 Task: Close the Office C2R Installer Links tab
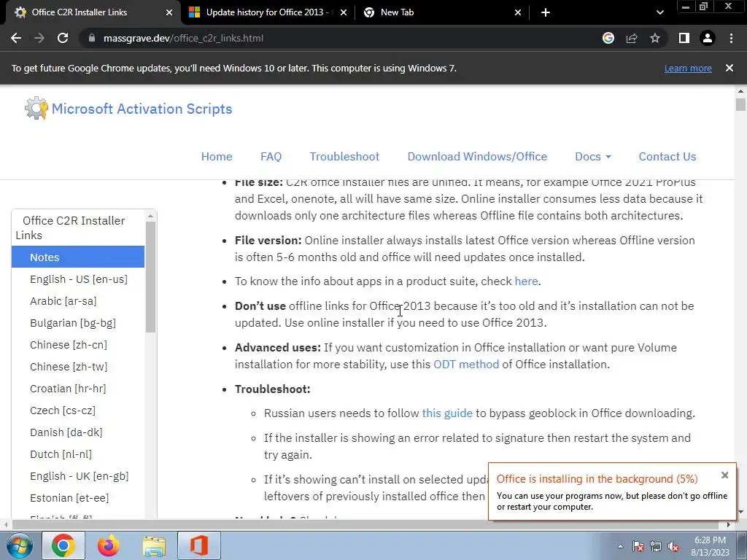click(169, 12)
